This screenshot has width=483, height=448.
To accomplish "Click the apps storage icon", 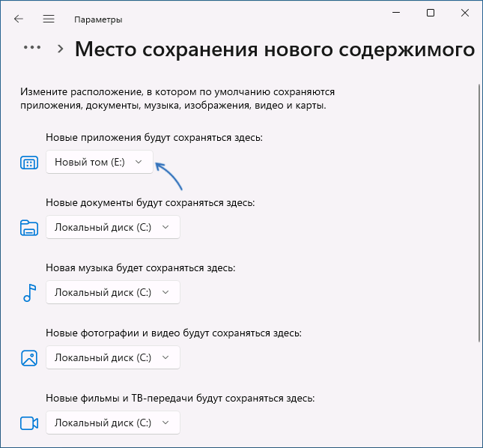I will click(29, 163).
